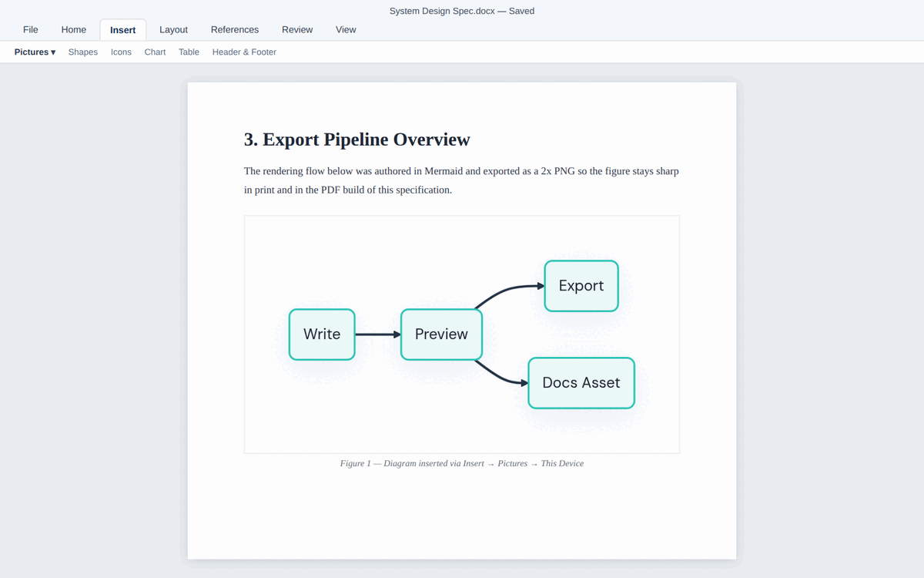Image resolution: width=924 pixels, height=578 pixels.
Task: Click the Export node in the diagram
Action: [581, 286]
